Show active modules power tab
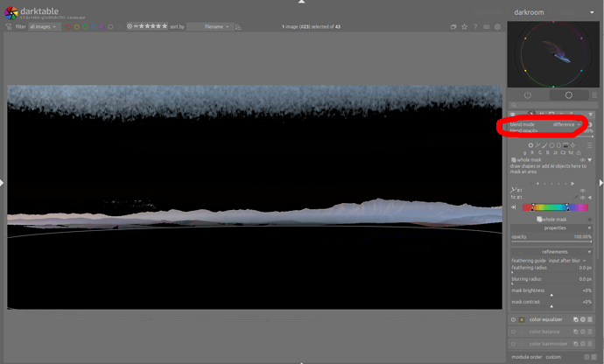 tap(528, 95)
